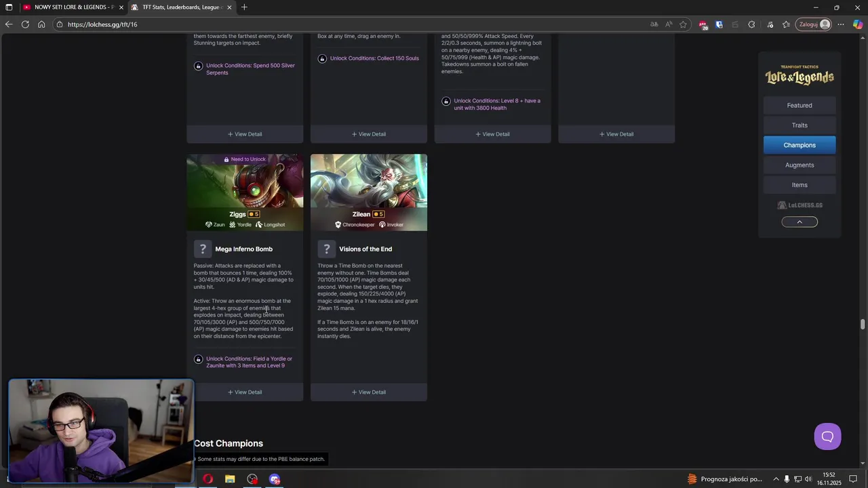Click the Chronokeeper trait on Zilean
868x488 pixels.
[355, 224]
